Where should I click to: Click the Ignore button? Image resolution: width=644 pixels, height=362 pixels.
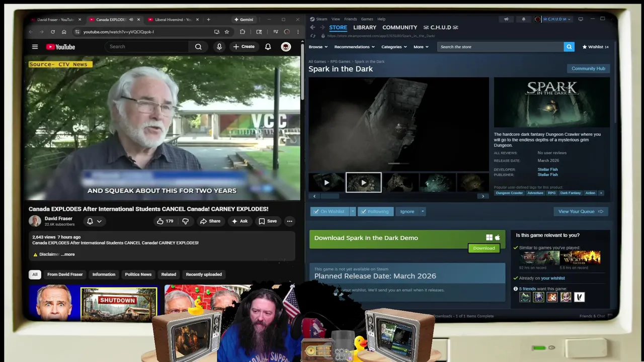click(x=407, y=212)
